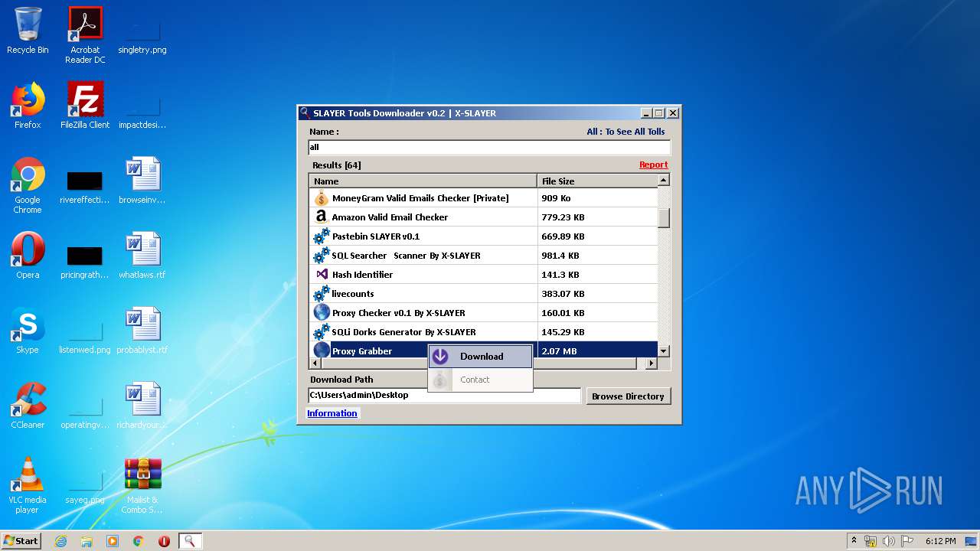Click the gears icon beside SQL Searcher Scanner

pos(322,256)
